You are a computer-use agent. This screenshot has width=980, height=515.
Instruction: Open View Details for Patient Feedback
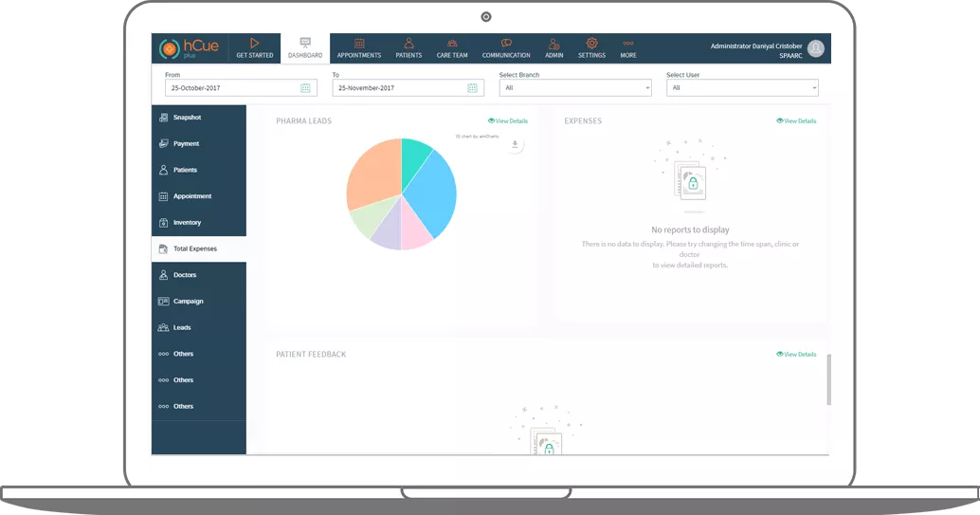[x=796, y=354]
